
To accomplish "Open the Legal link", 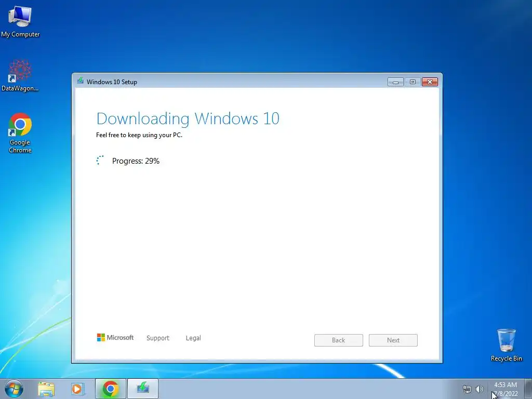I will tap(193, 338).
